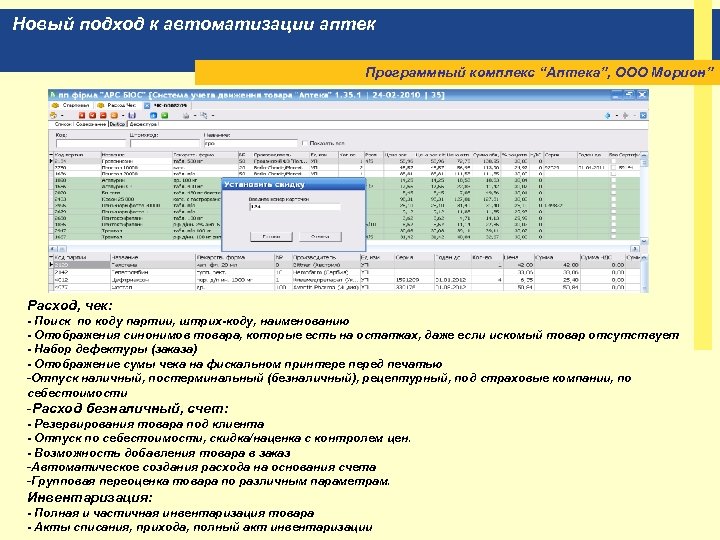The height and width of the screenshot is (540, 720).
Task: Select the expiry date cell 31.08.2012
Action: tap(452, 287)
